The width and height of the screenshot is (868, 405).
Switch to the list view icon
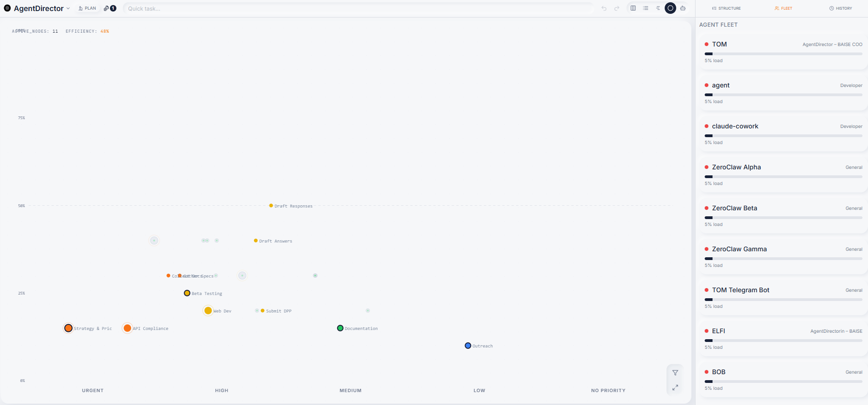point(646,8)
